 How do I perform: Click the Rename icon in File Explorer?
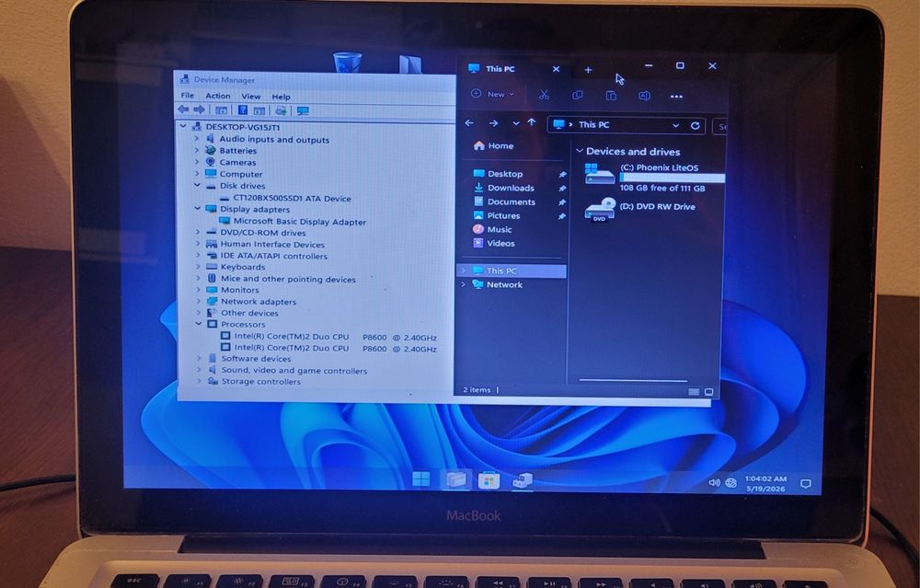click(644, 96)
